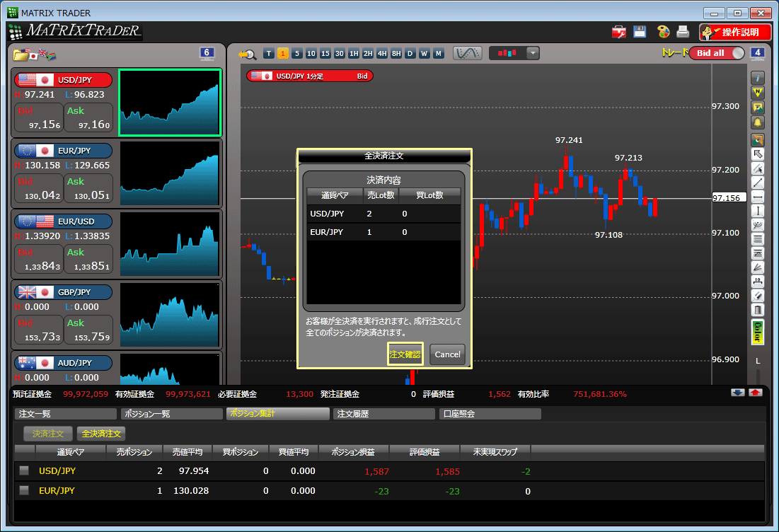
Task: Select EUR/JPY row in the 決済内容 table
Action: tap(383, 232)
